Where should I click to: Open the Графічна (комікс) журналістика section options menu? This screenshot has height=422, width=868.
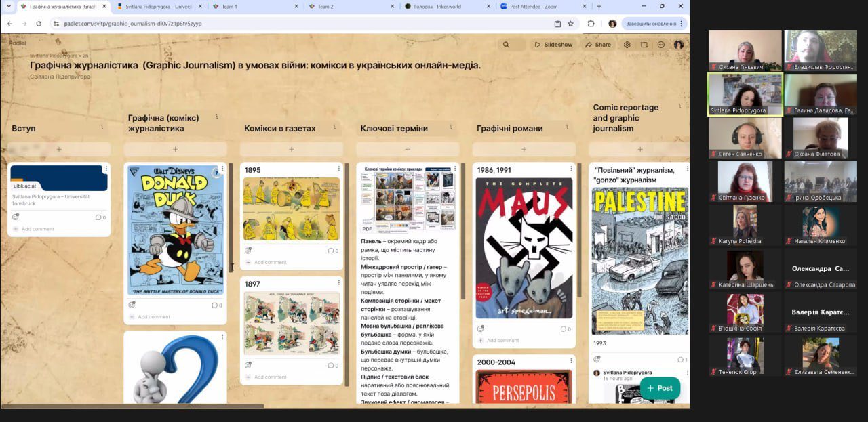216,117
